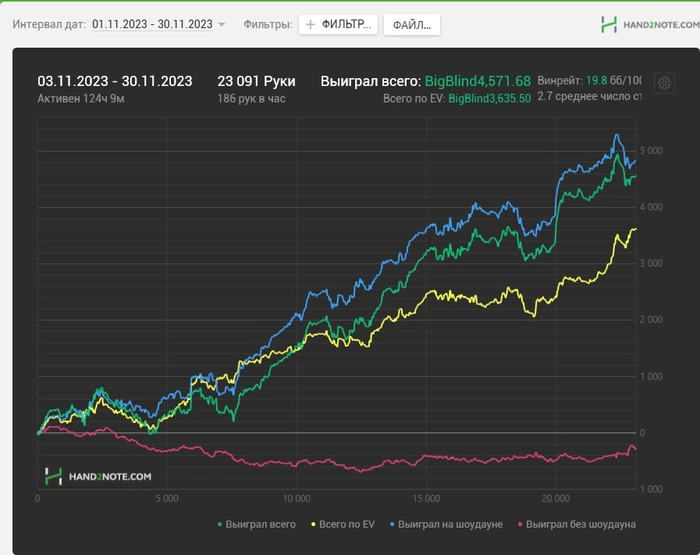Image resolution: width=700 pixels, height=555 pixels.
Task: Click the 186 рук в час text
Action: pyautogui.click(x=251, y=99)
